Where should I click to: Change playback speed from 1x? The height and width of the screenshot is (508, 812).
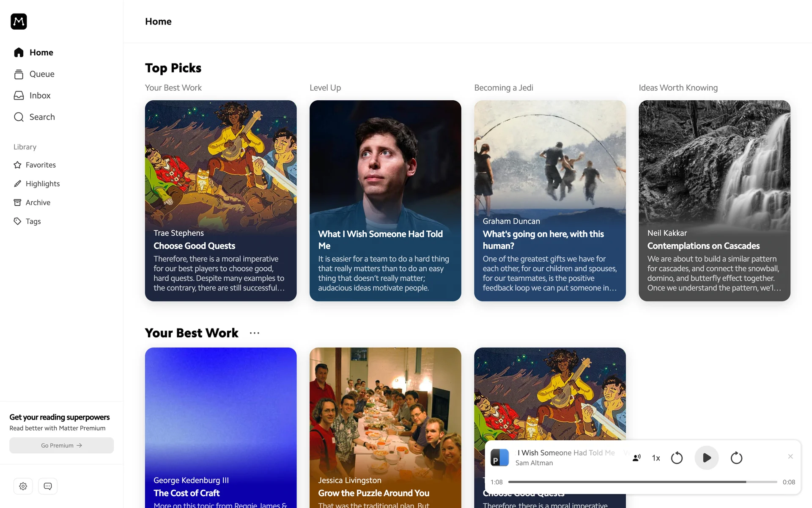click(x=656, y=458)
